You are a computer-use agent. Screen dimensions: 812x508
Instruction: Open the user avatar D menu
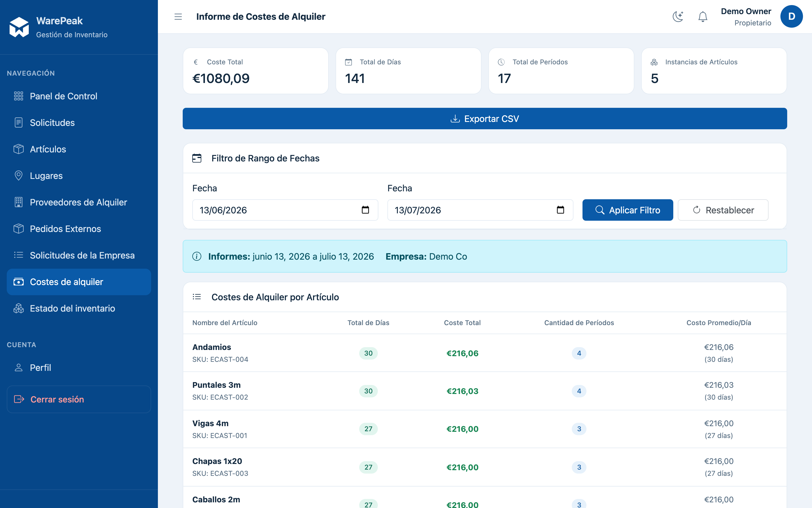coord(791,16)
